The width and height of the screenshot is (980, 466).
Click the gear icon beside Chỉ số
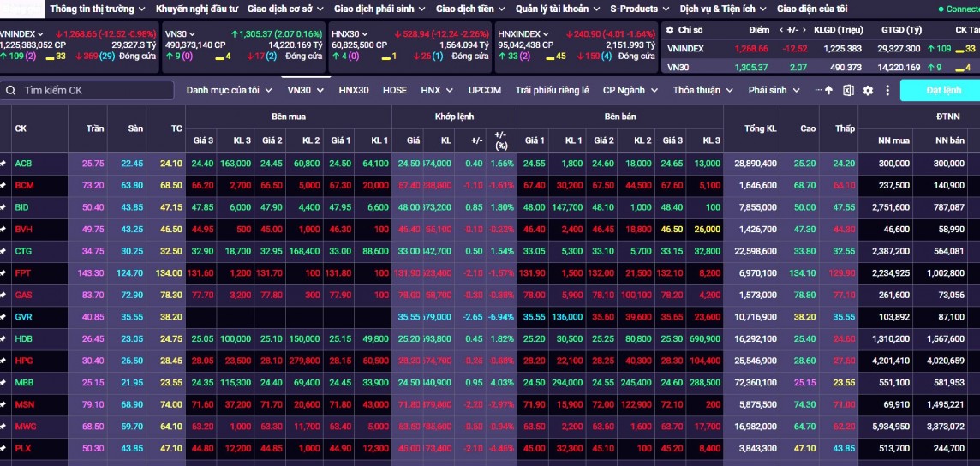click(670, 30)
